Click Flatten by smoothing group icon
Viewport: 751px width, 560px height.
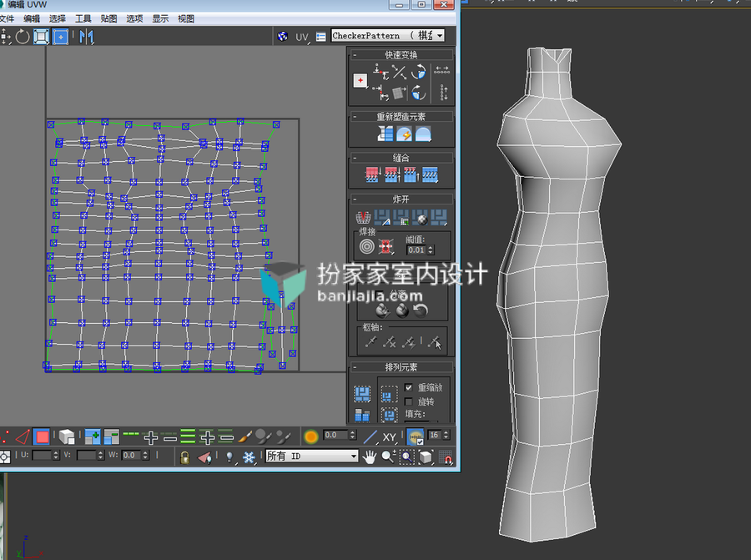tap(401, 218)
